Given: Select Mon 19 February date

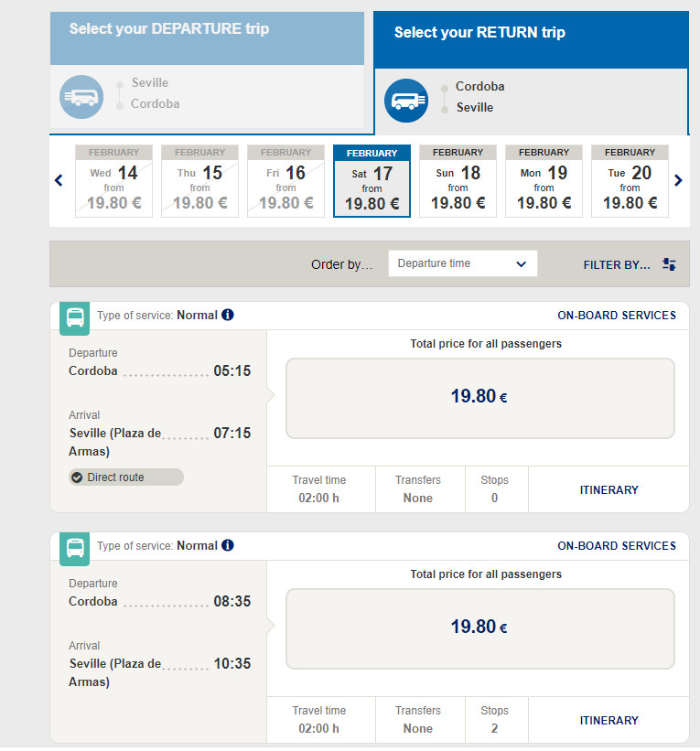Looking at the screenshot, I should (x=544, y=180).
